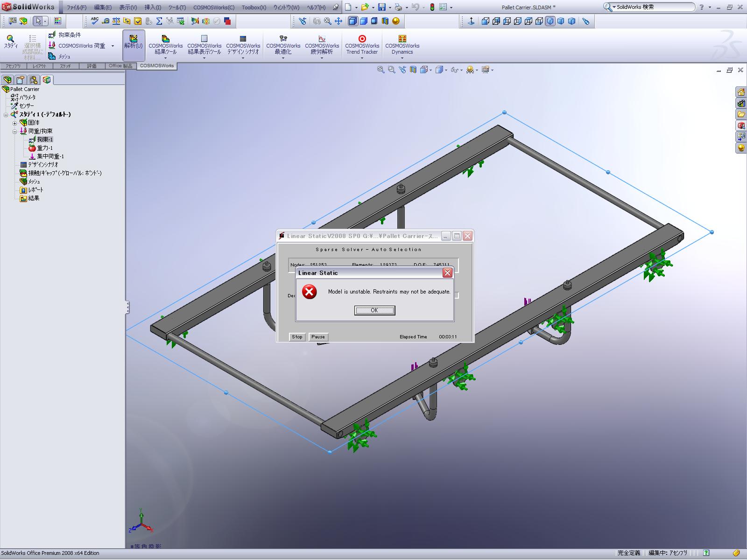Open the 編集(E) menu

(103, 7)
